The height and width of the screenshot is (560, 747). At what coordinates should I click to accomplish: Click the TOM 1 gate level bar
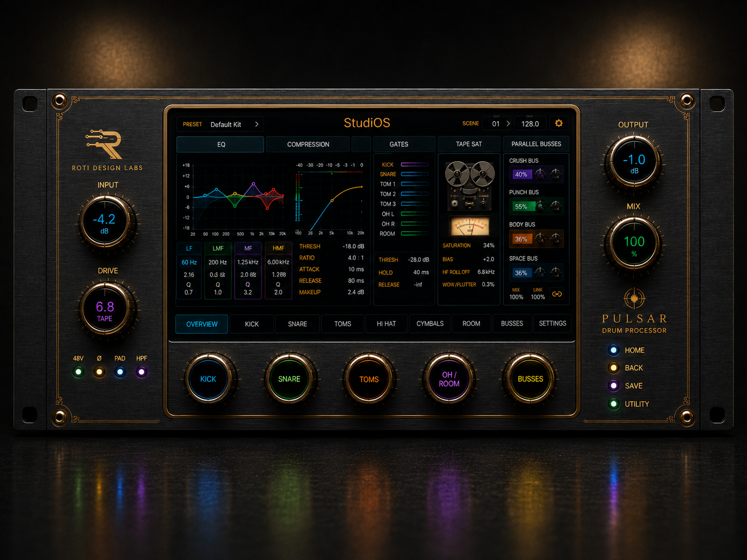click(x=414, y=184)
